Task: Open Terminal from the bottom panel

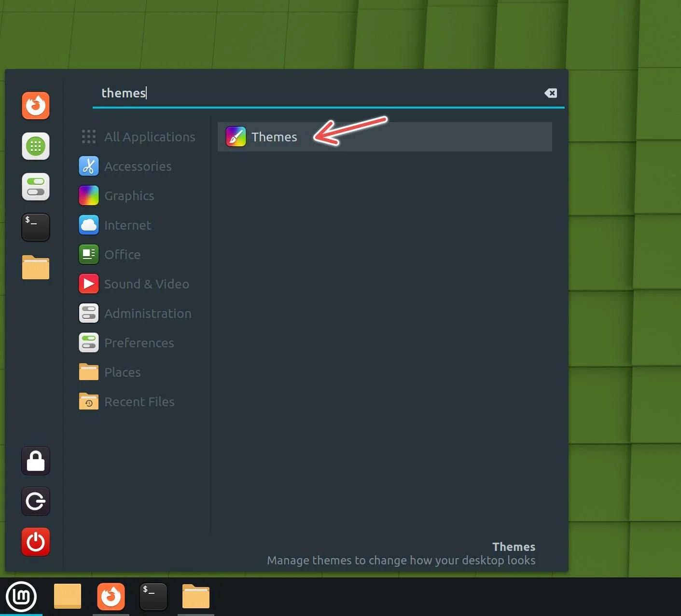Action: pyautogui.click(x=153, y=597)
